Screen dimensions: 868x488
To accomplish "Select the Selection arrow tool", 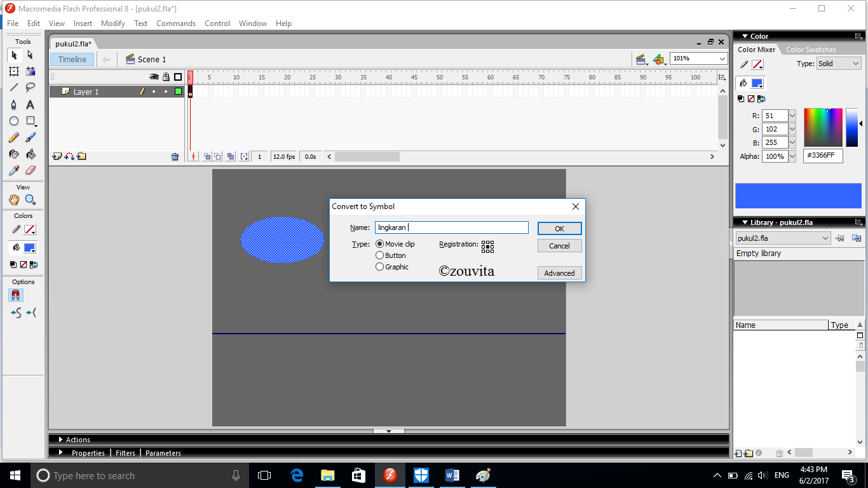I will (14, 55).
